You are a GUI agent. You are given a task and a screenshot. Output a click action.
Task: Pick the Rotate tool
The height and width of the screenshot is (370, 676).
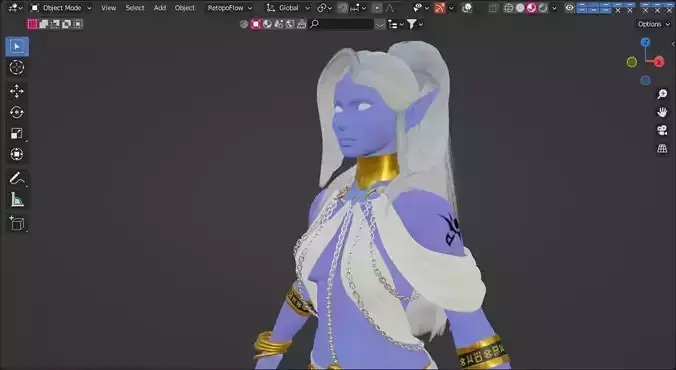[x=17, y=112]
